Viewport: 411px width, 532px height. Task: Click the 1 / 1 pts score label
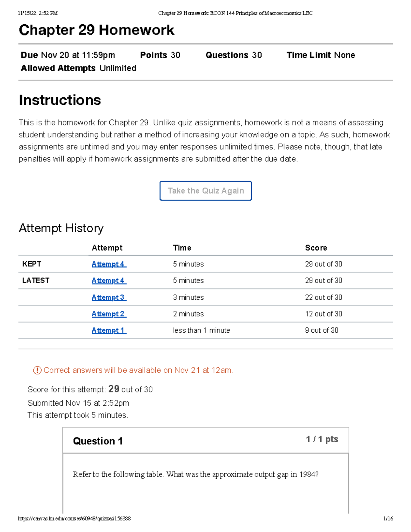pyautogui.click(x=322, y=439)
